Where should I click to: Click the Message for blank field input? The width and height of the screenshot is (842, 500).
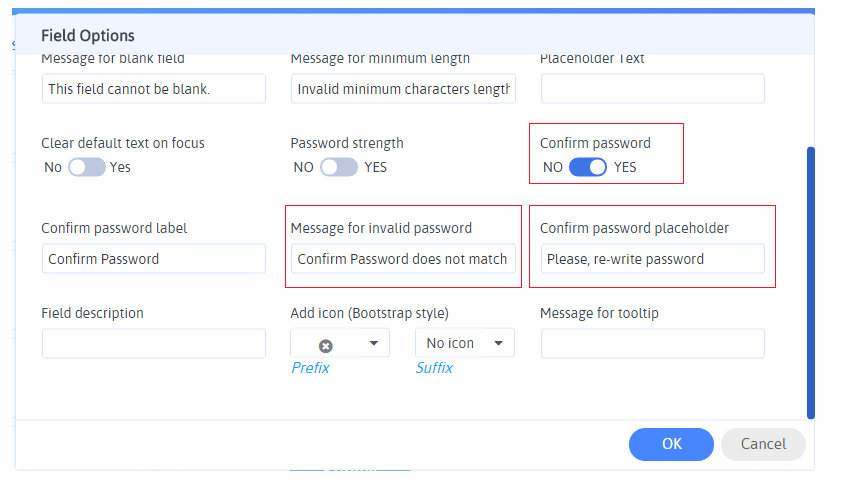(154, 89)
